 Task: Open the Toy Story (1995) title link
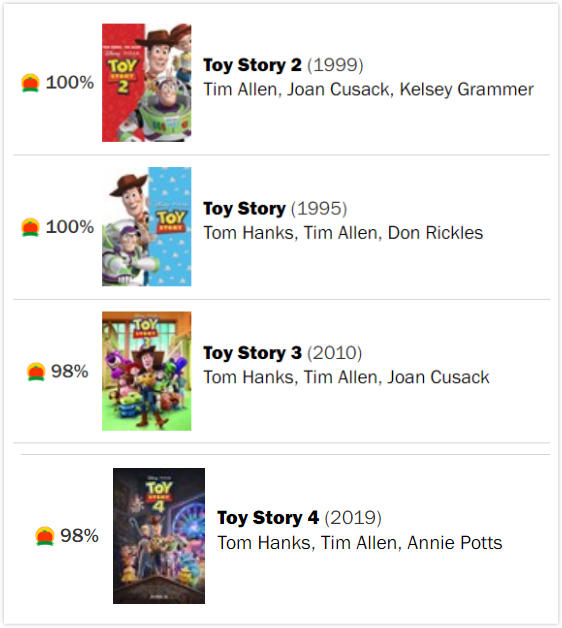pyautogui.click(x=275, y=209)
